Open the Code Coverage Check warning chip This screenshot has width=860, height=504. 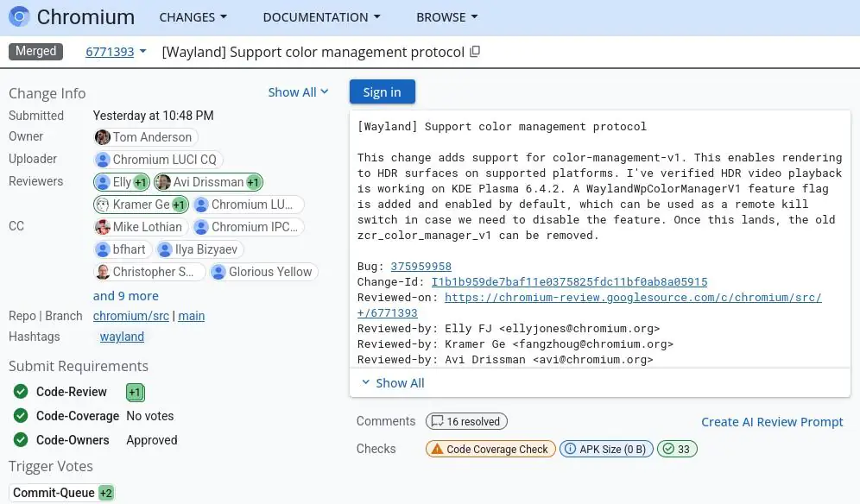click(x=490, y=449)
